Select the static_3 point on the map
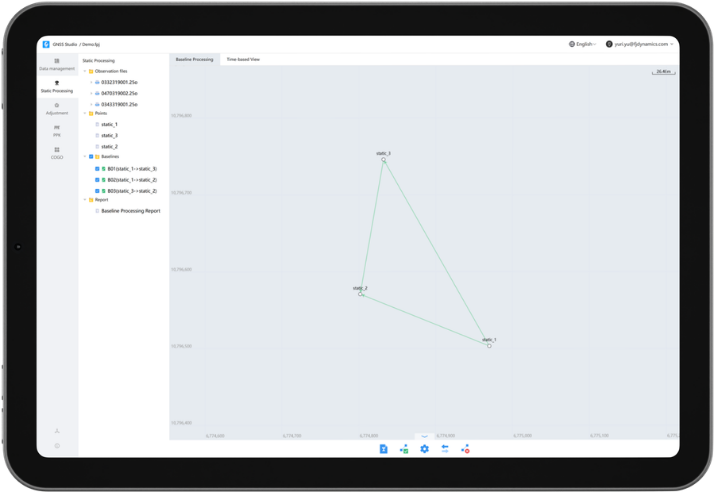This screenshot has height=494, width=716. pyautogui.click(x=383, y=160)
